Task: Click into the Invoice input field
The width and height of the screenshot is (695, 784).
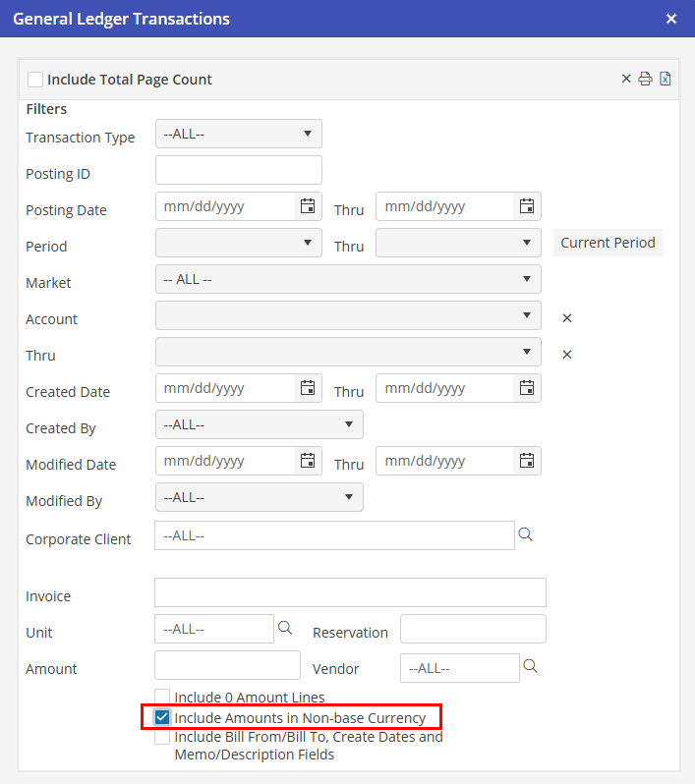Action: (x=350, y=592)
